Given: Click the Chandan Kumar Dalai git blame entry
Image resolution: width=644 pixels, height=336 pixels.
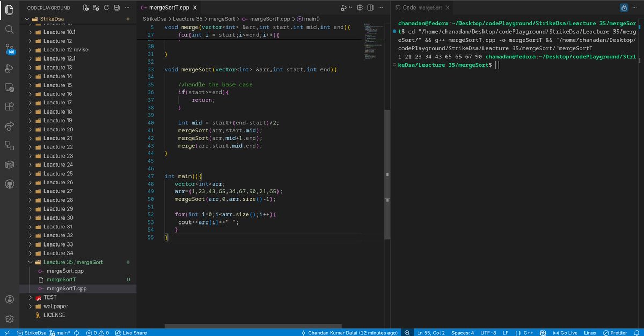Looking at the screenshot, I should click(349, 333).
